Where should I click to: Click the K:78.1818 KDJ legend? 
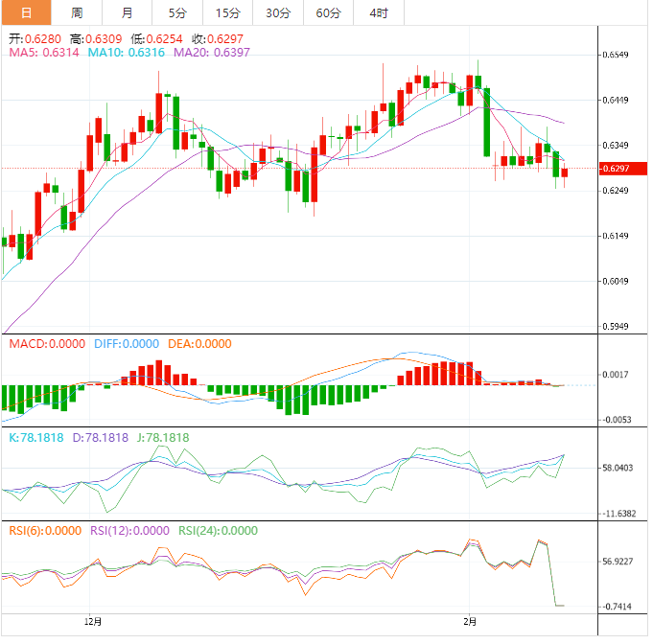tap(38, 438)
